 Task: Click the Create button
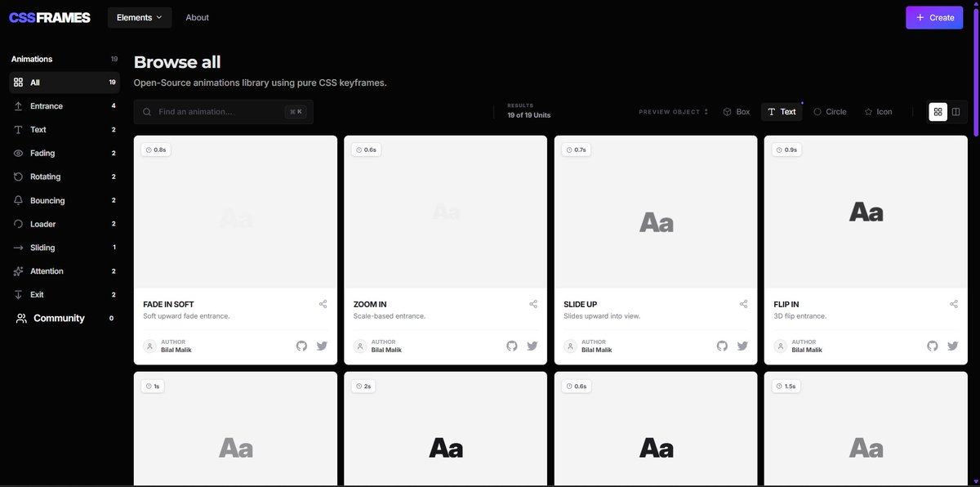(x=933, y=16)
